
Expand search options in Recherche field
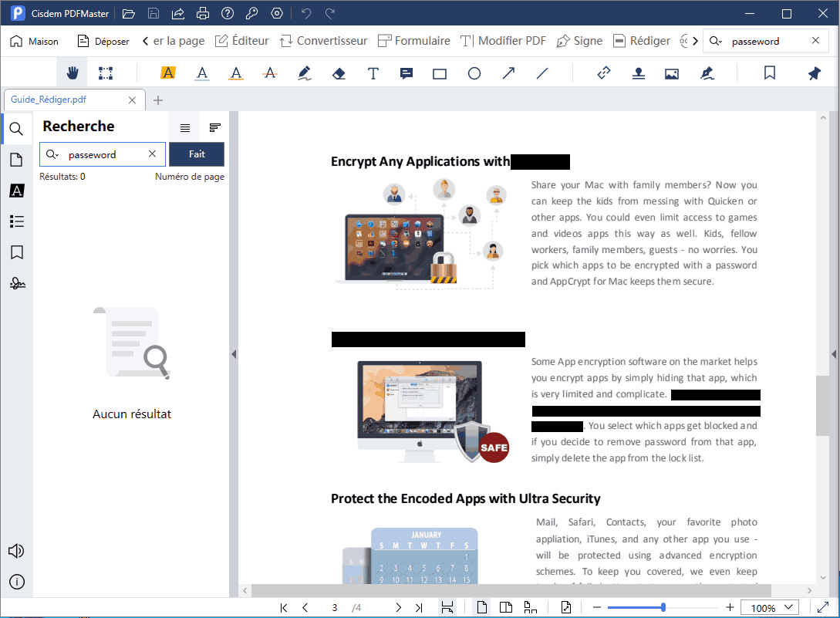(x=52, y=154)
